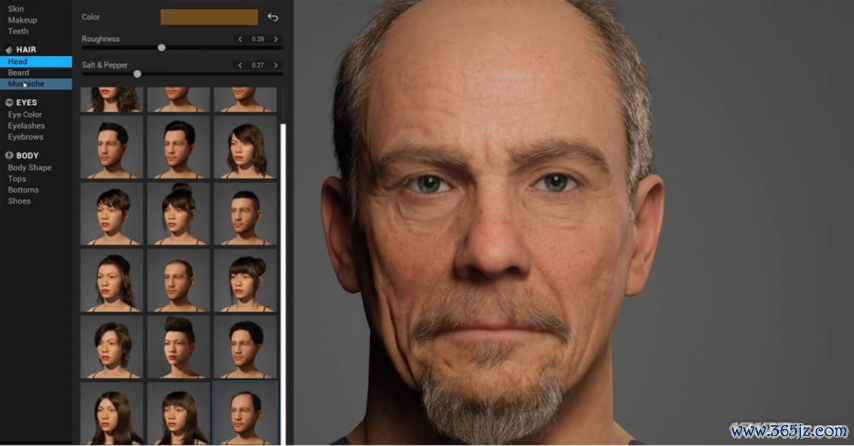This screenshot has width=854, height=446.
Task: Pick the tall pompadour hairstyle thumbnail
Action: click(x=179, y=345)
